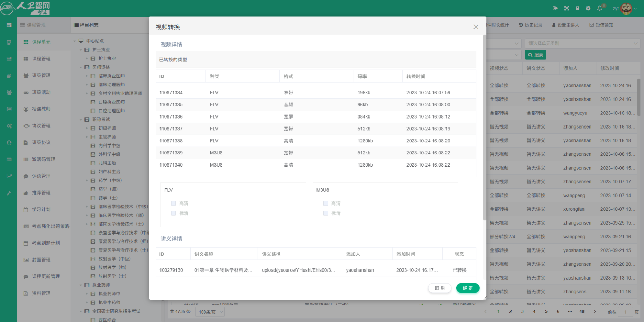Image resolution: width=644 pixels, height=322 pixels.
Task: Check the M3U8 标清 option
Action: tap(325, 213)
